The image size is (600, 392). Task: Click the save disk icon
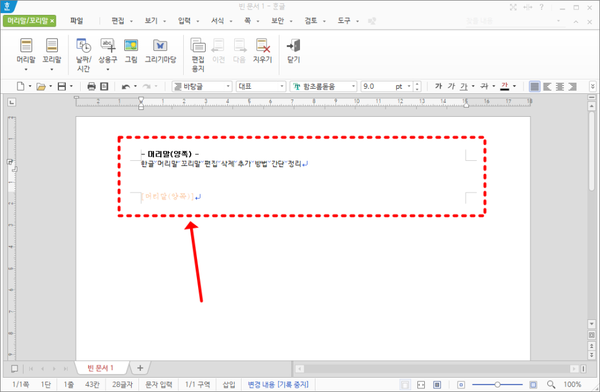pos(62,87)
